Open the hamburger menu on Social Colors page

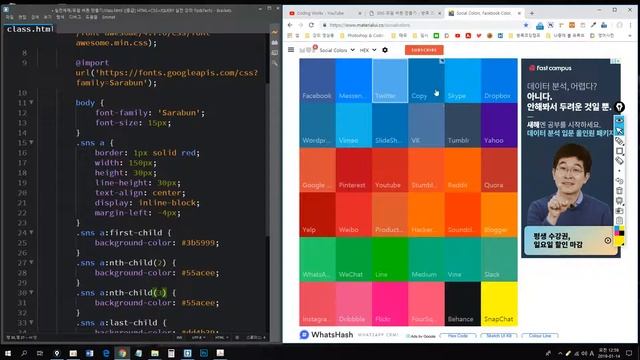291,49
